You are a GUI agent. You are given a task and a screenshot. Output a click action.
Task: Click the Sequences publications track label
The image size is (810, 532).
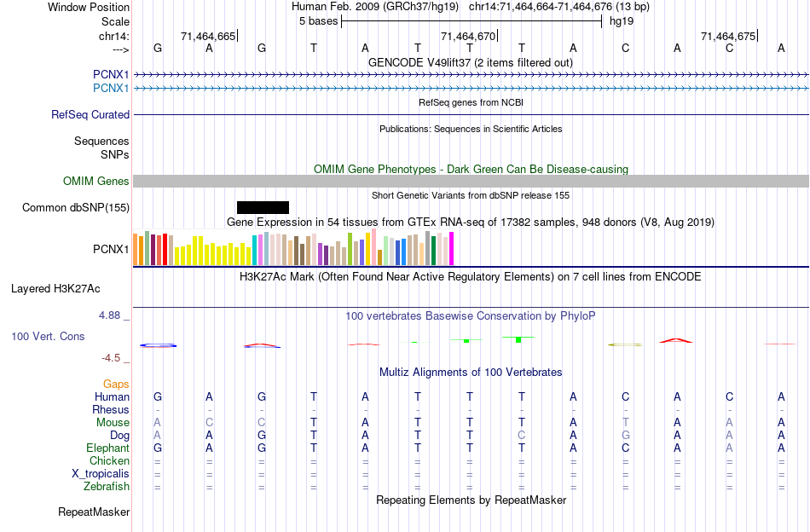101,141
